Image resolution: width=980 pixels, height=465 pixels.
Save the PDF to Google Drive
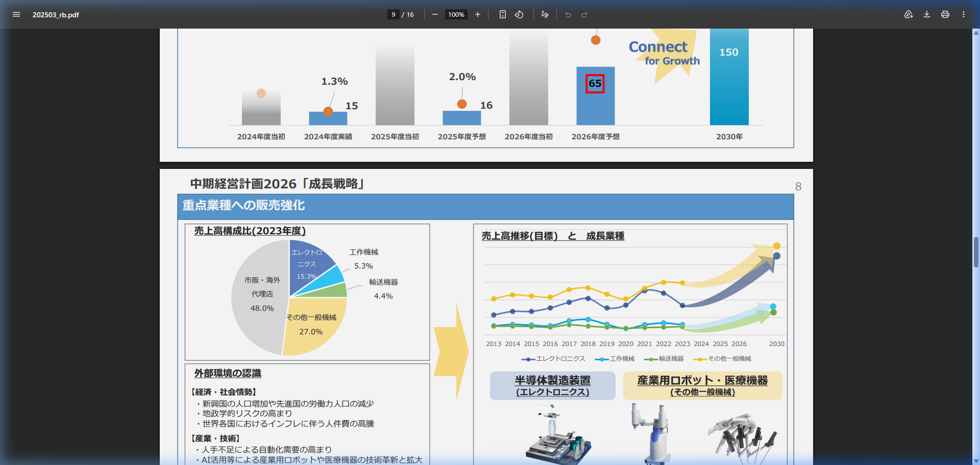(909, 14)
